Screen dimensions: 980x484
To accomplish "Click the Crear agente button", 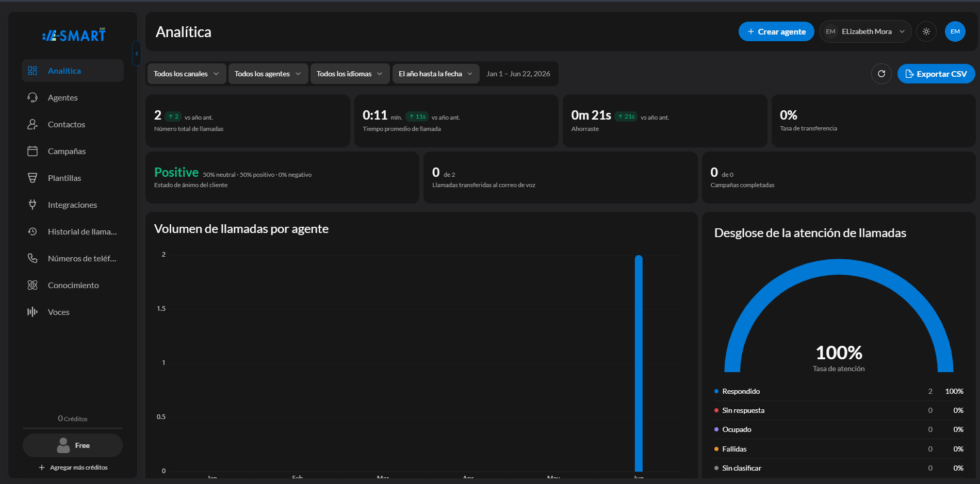I will 776,31.
